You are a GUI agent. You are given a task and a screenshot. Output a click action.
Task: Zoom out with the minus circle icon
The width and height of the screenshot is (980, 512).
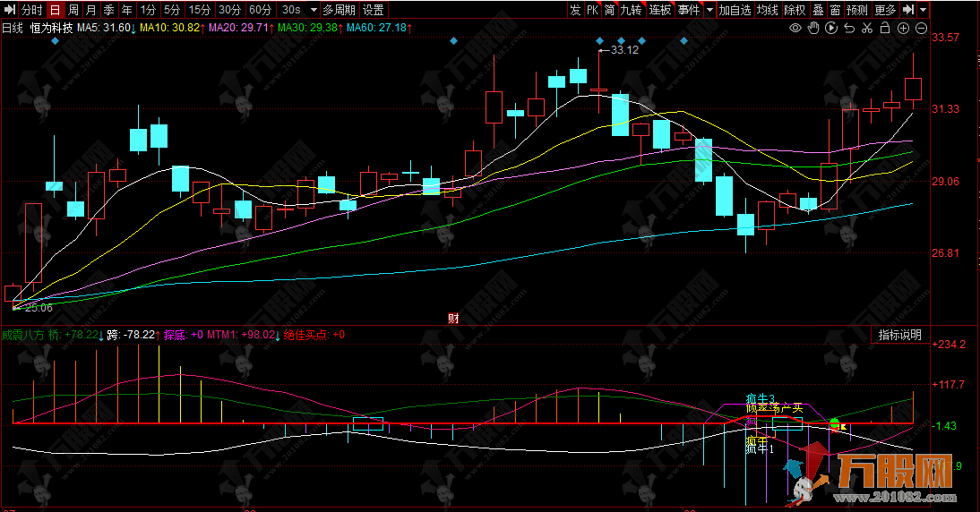click(921, 29)
